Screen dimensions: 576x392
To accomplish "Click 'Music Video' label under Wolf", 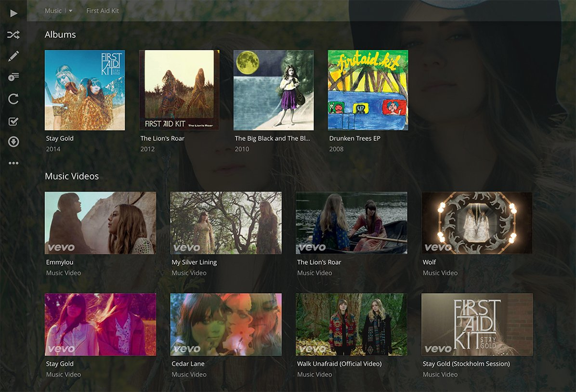I will [x=440, y=273].
